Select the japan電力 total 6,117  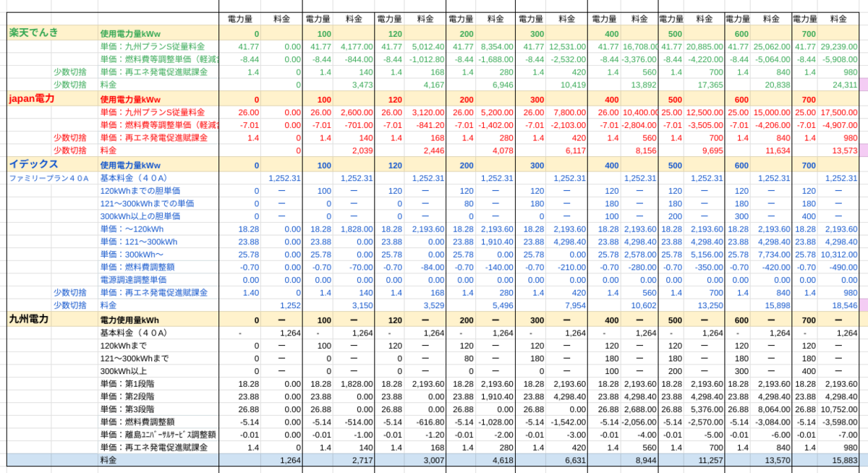(575, 150)
